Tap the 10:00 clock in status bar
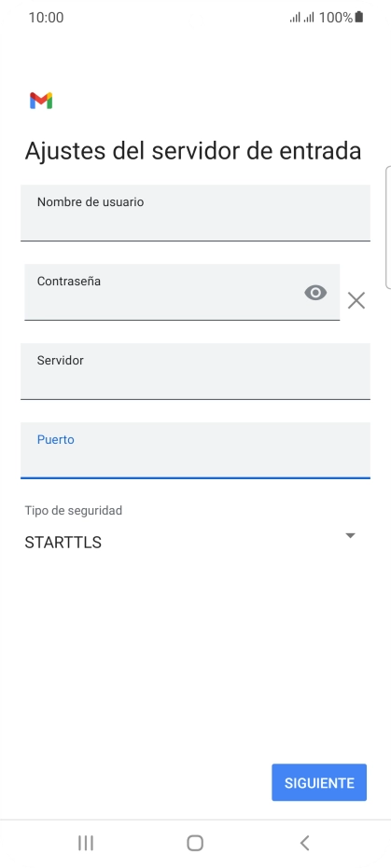 pyautogui.click(x=46, y=18)
